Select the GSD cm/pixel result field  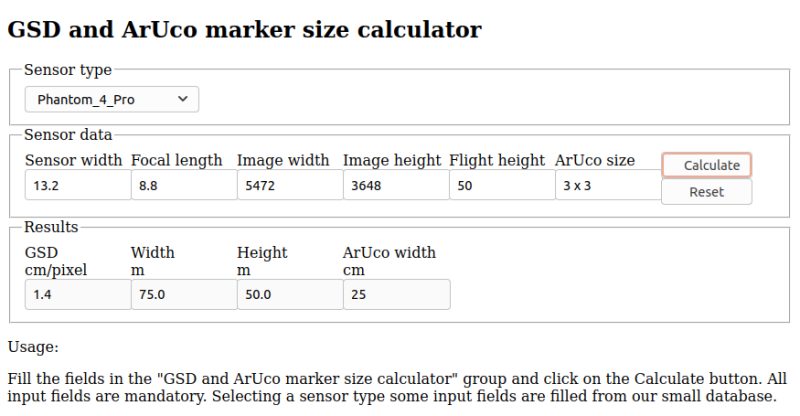78,295
